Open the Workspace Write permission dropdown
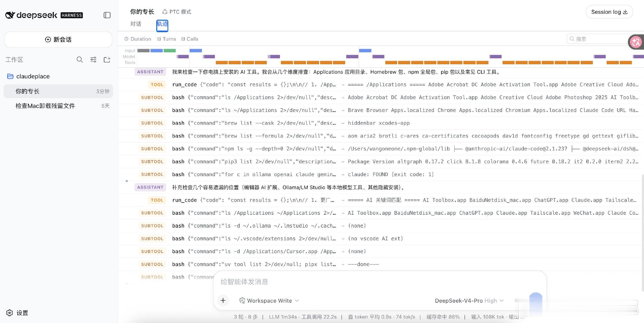 [269, 301]
